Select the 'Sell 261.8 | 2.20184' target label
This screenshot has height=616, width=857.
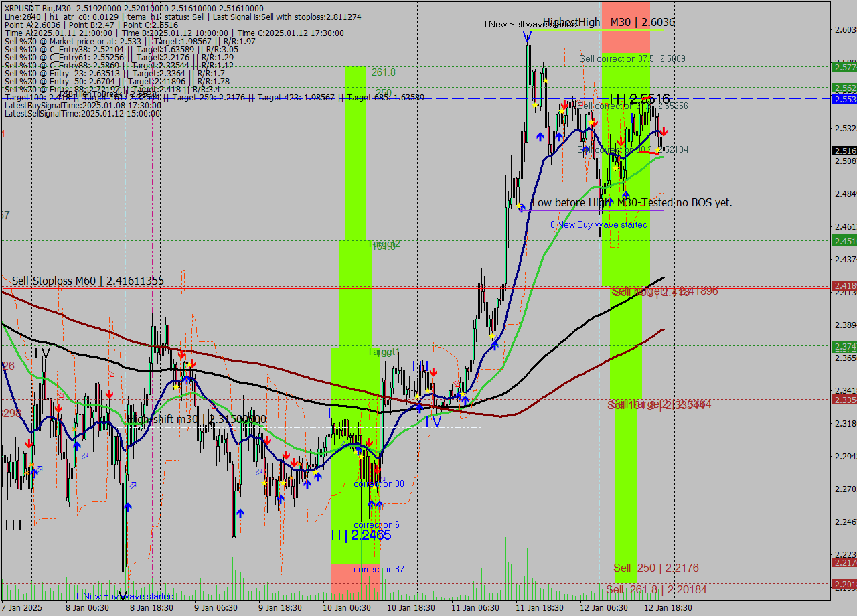[656, 589]
